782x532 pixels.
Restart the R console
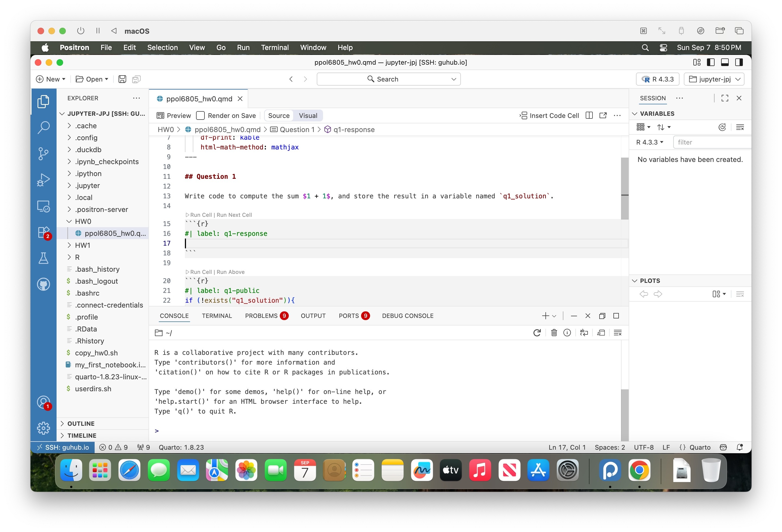click(537, 333)
